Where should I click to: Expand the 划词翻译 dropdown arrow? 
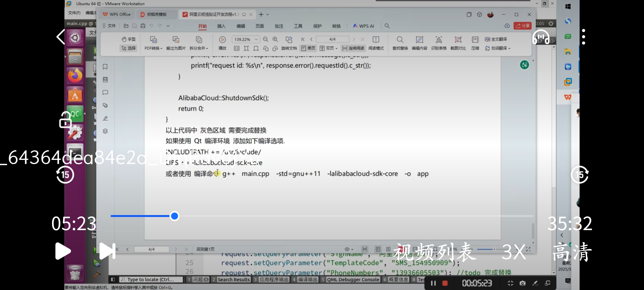click(509, 49)
